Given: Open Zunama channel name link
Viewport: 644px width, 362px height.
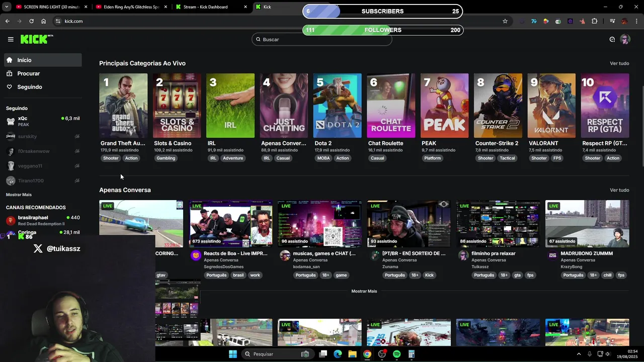Looking at the screenshot, I should (x=390, y=267).
